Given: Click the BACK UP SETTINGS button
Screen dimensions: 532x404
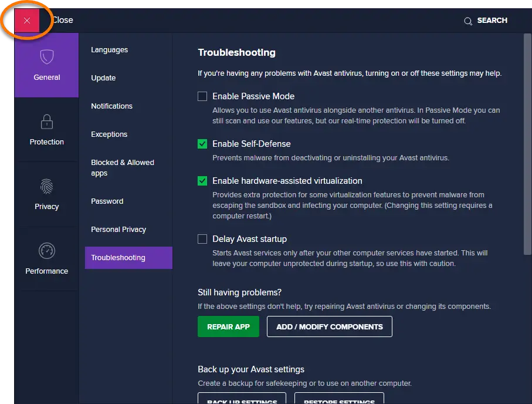Looking at the screenshot, I should point(242,398).
